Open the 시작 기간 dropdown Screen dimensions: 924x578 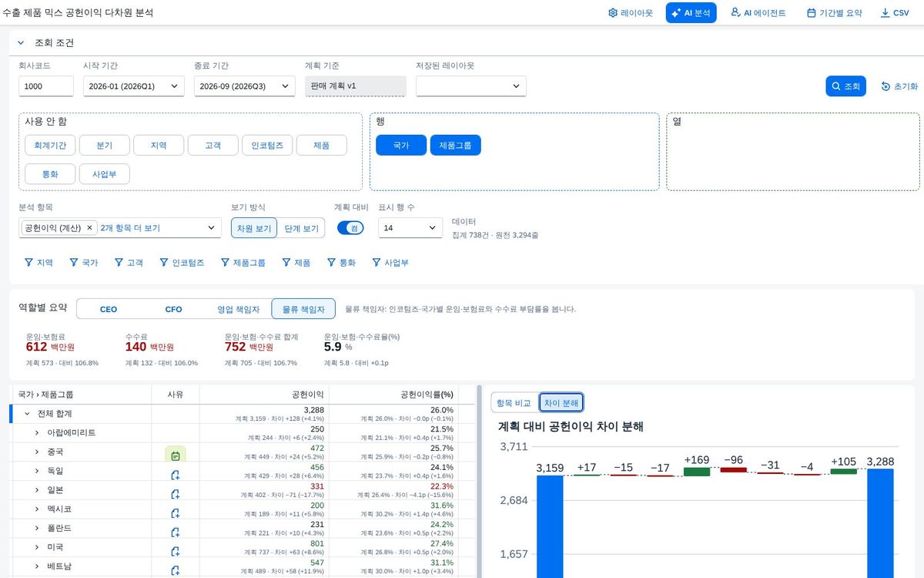[x=133, y=86]
